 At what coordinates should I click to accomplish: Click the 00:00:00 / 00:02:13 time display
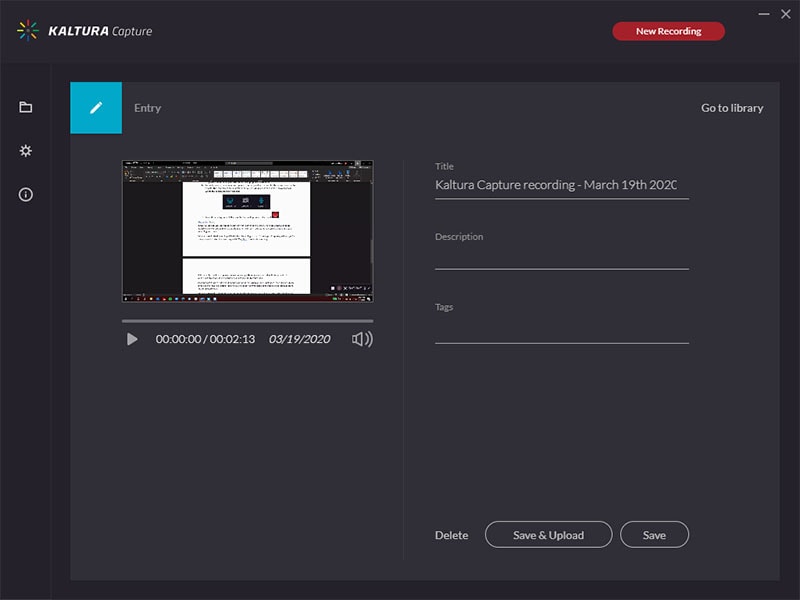coord(205,339)
